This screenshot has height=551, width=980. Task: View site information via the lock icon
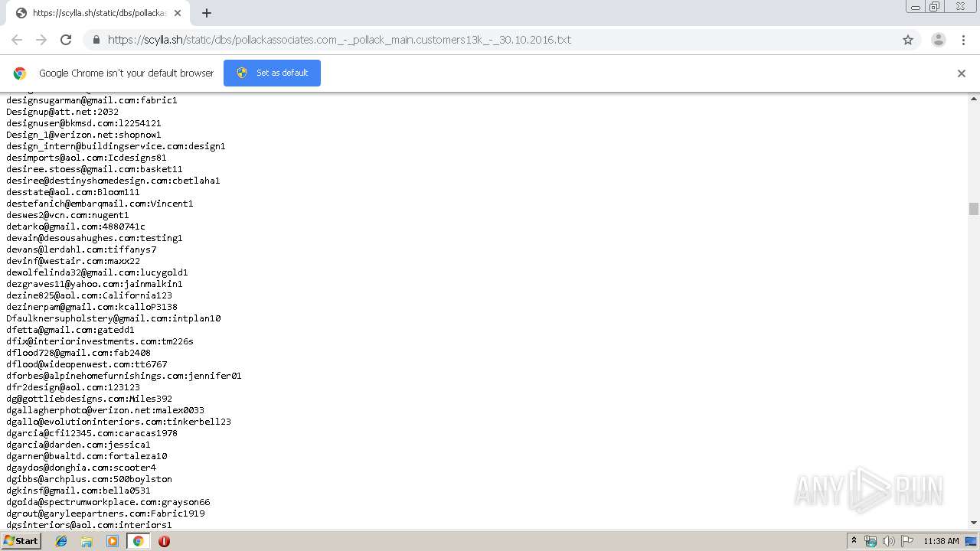pos(96,40)
